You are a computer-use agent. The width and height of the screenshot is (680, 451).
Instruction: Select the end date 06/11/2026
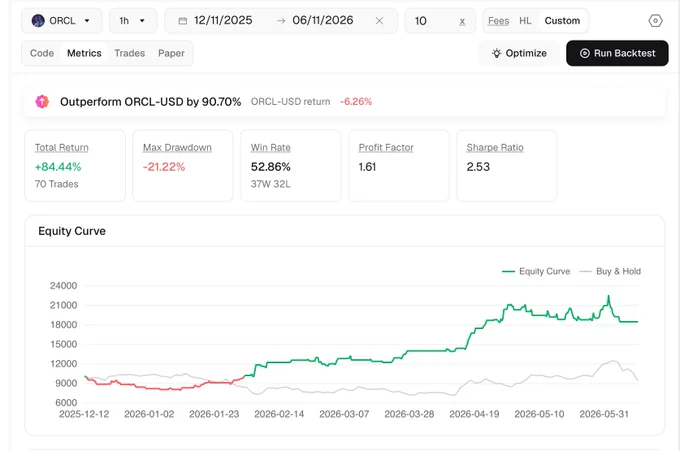[x=323, y=20]
